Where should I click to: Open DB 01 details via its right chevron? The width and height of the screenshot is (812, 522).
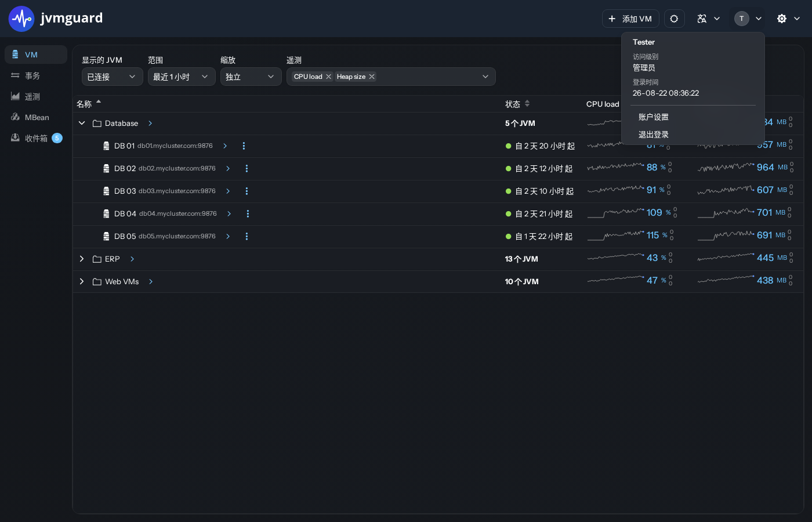[225, 146]
